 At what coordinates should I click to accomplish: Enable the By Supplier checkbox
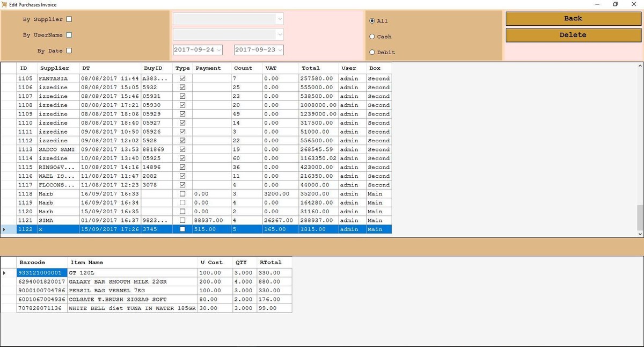click(x=69, y=19)
